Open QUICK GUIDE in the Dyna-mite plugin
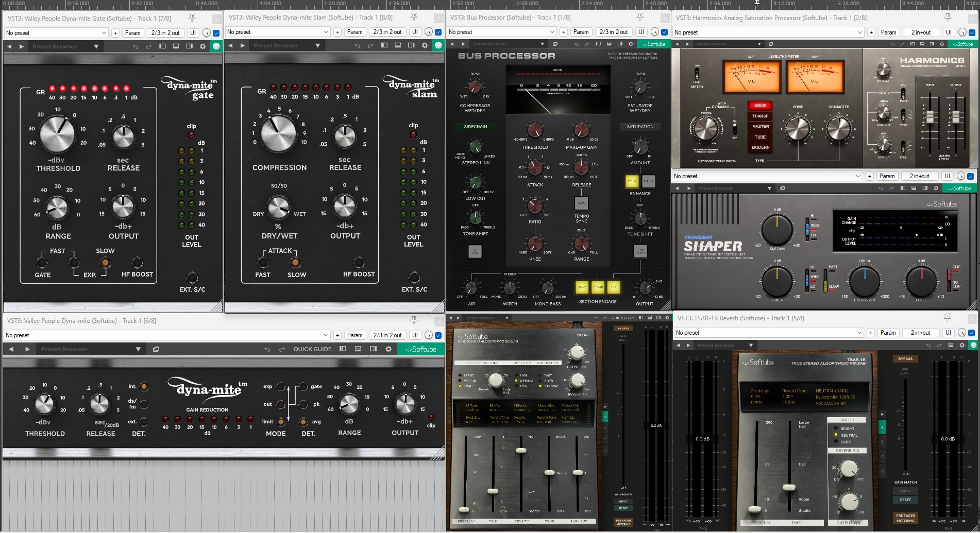Screen dimensions: 980x533 pos(312,349)
